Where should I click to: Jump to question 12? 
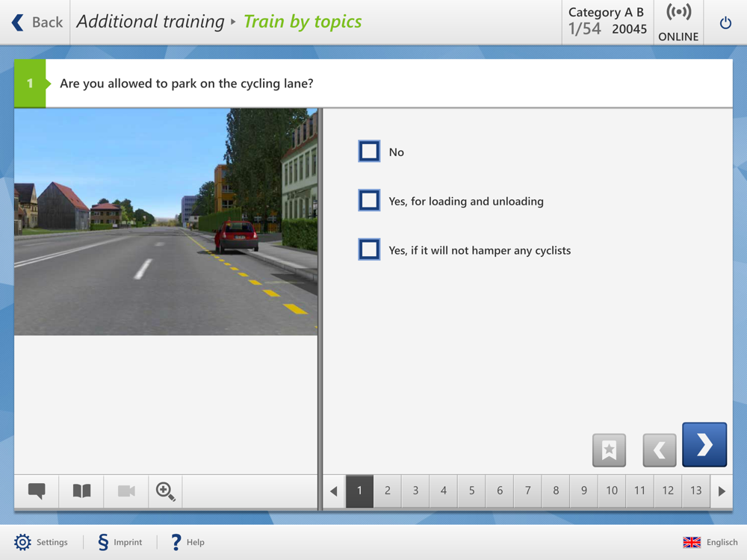(668, 491)
